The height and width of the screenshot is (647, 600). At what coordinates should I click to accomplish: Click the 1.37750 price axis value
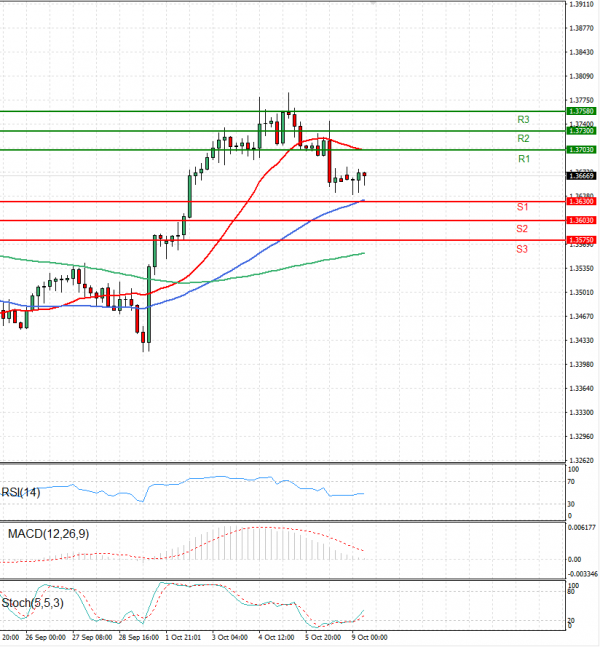tap(581, 100)
